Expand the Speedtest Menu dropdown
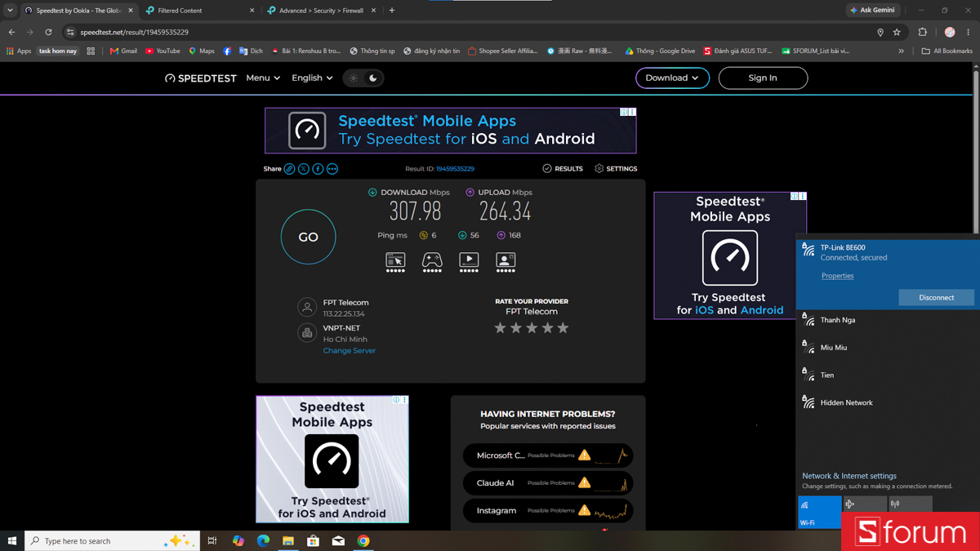 pos(263,78)
